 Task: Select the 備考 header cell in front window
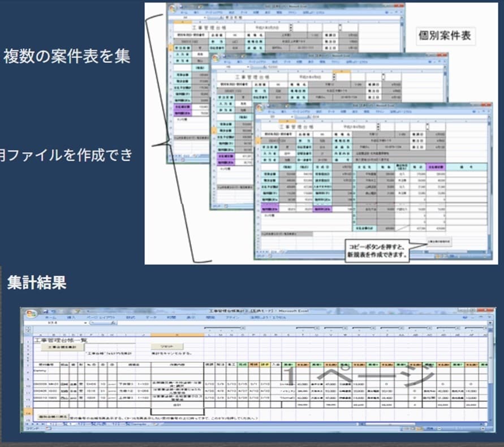pyautogui.click(x=467, y=167)
